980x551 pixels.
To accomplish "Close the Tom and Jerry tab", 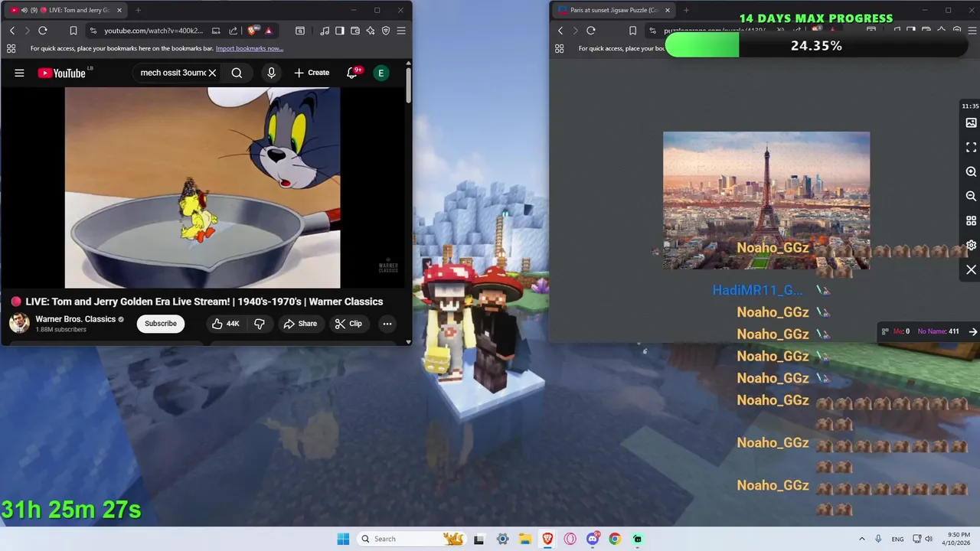I will click(x=119, y=10).
